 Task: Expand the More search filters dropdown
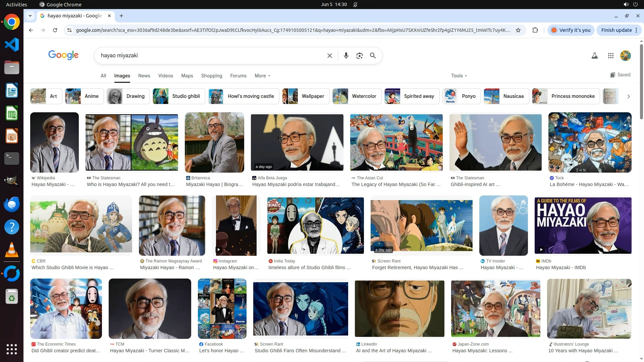pyautogui.click(x=262, y=76)
